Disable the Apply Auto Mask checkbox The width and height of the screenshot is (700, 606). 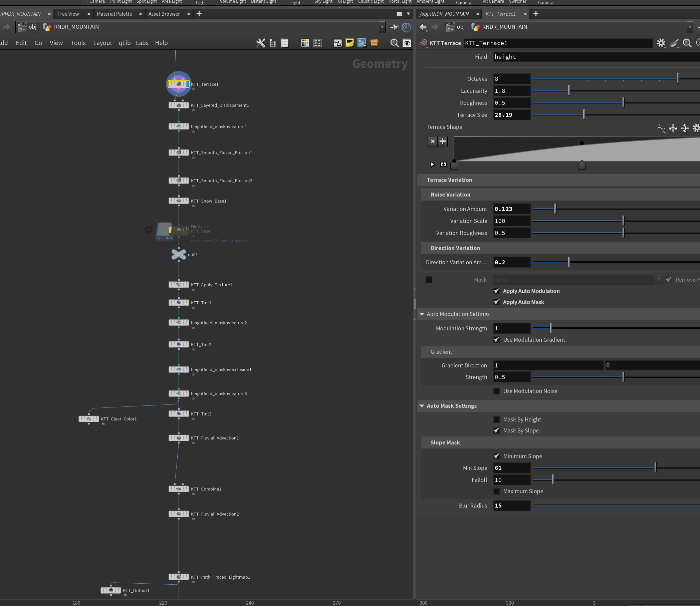point(496,302)
